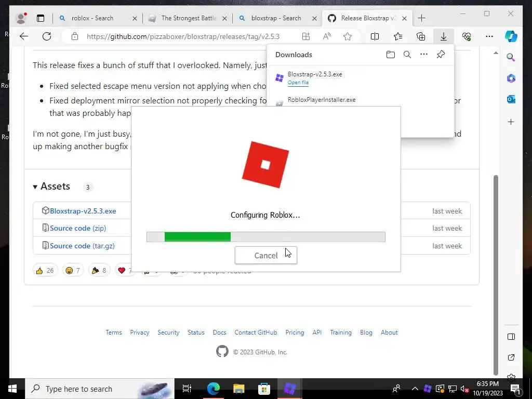The width and height of the screenshot is (532, 399).
Task: Click GitHub logo in footer
Action: [222, 352]
